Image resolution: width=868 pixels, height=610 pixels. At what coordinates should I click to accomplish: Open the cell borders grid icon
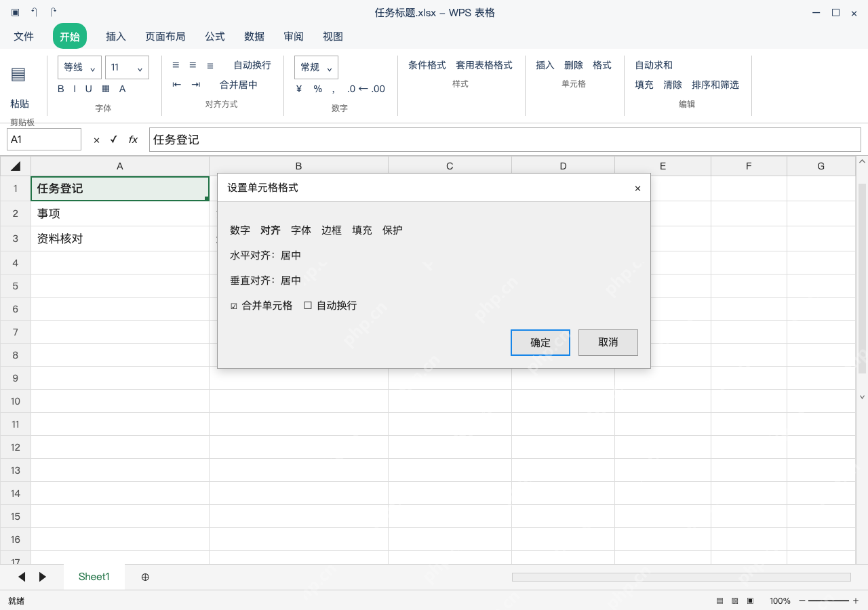(x=106, y=89)
